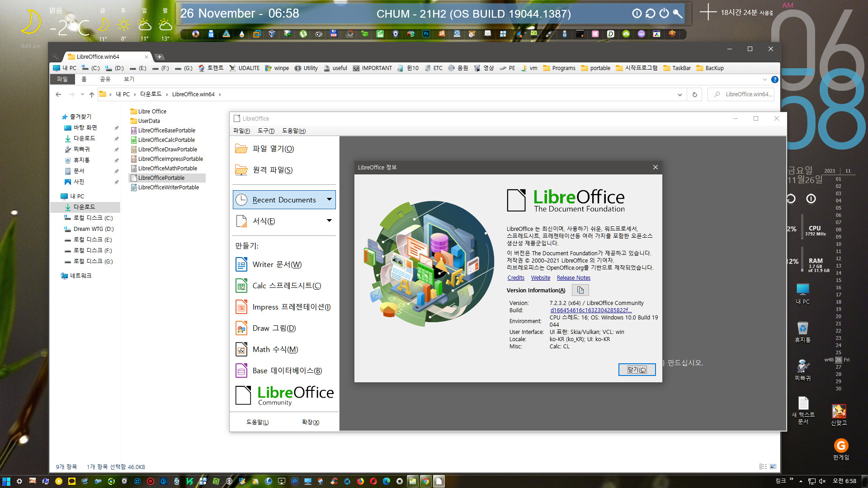Select 네트워크 in navigation pane

pyautogui.click(x=76, y=276)
